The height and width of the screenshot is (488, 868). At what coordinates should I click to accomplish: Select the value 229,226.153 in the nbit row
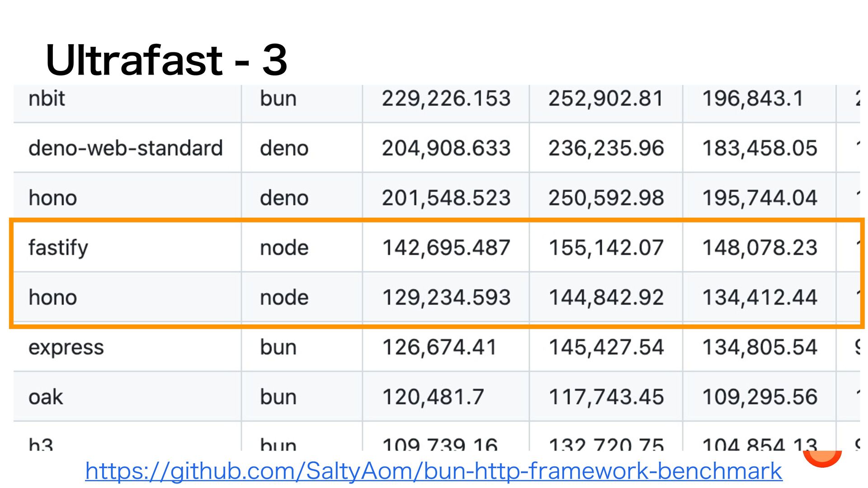pyautogui.click(x=446, y=99)
